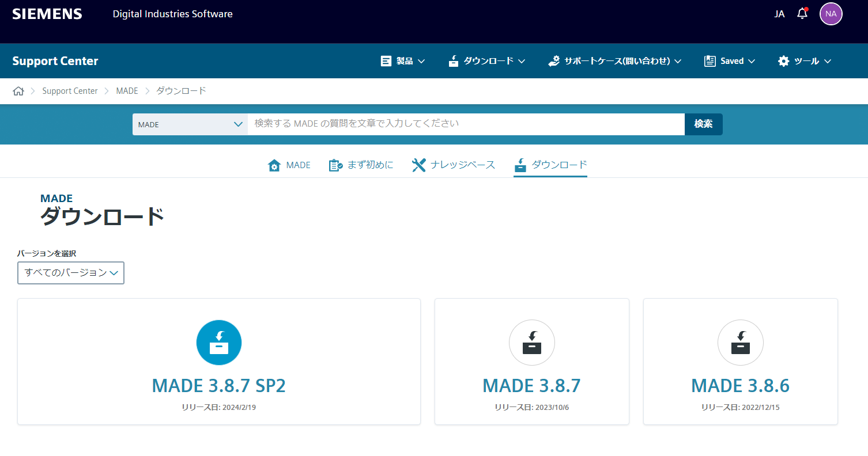868x456 pixels.
Task: Go to Support Center breadcrumb link
Action: [70, 91]
